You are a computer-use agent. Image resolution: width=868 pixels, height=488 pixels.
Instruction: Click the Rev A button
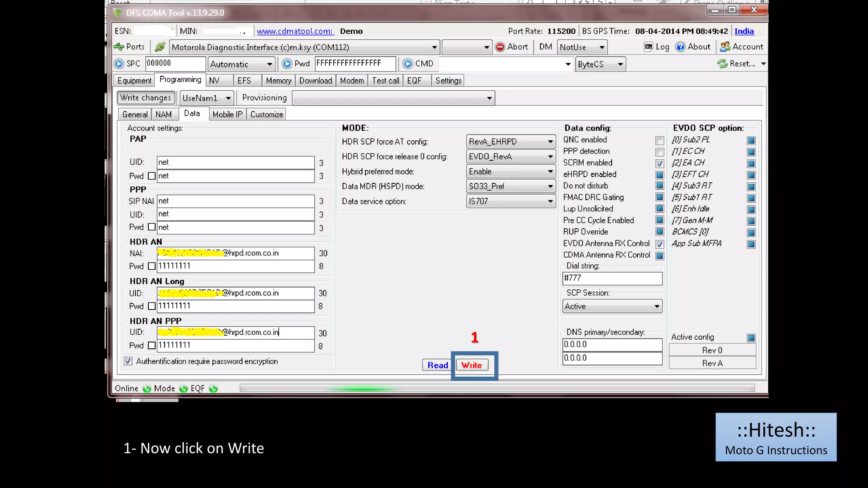pyautogui.click(x=712, y=363)
